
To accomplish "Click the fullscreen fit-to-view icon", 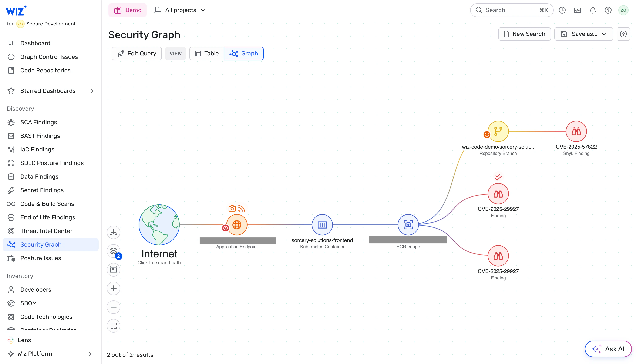I will 113,326.
